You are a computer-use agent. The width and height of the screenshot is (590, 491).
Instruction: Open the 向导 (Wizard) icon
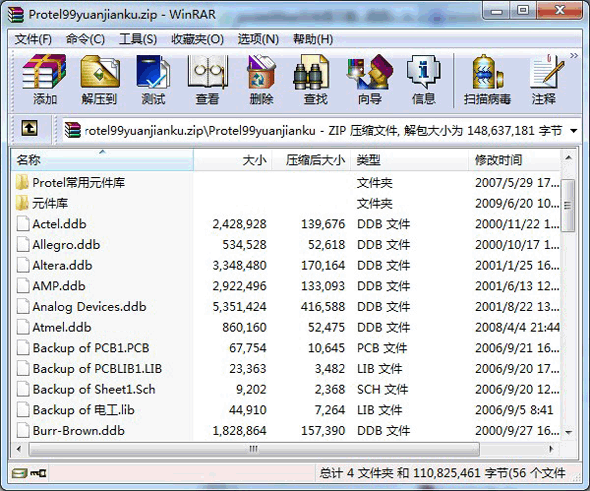pyautogui.click(x=370, y=79)
